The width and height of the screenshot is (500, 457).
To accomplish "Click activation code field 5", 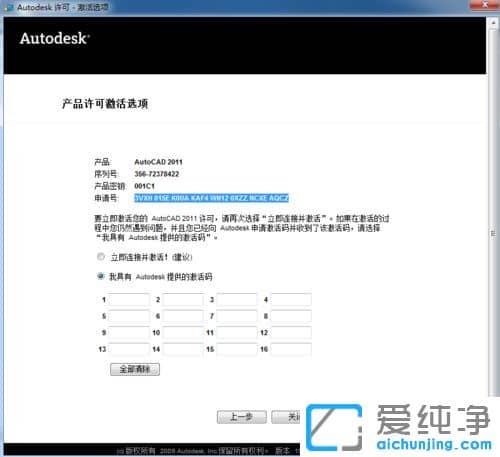I will tap(129, 316).
